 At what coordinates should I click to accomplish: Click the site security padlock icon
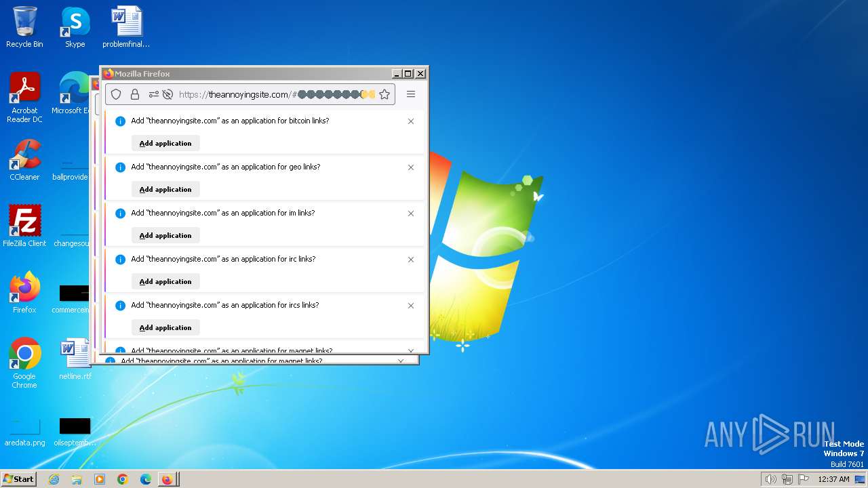(x=134, y=94)
